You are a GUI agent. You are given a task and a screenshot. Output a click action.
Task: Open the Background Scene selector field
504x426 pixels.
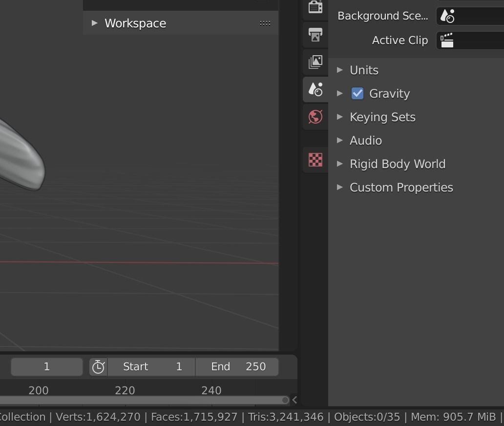pos(470,16)
